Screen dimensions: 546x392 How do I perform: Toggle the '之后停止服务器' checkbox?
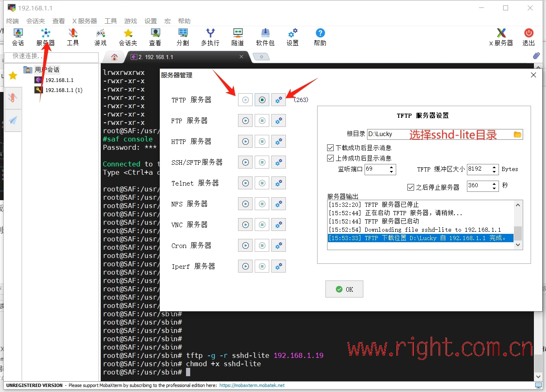tap(411, 187)
